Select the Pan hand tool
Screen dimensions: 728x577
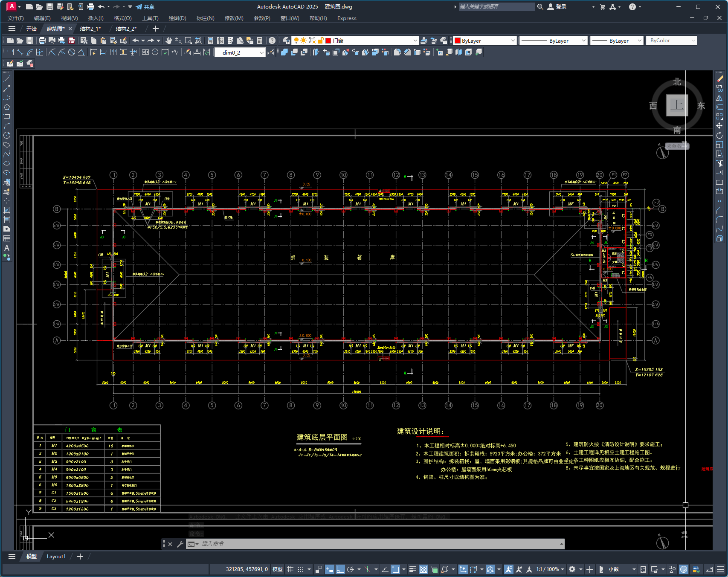[169, 41]
